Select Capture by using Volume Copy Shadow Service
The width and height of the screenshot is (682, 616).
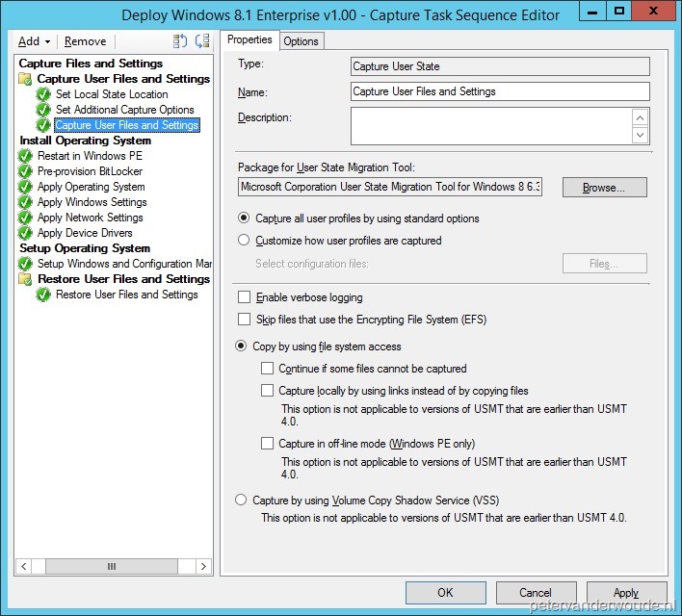click(x=242, y=500)
